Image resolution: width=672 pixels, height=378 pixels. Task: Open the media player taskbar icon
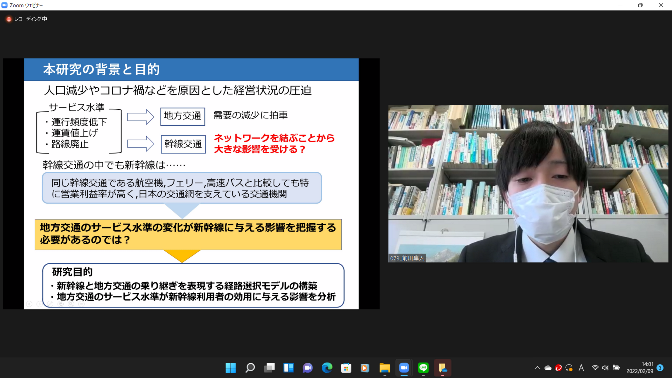(365, 368)
